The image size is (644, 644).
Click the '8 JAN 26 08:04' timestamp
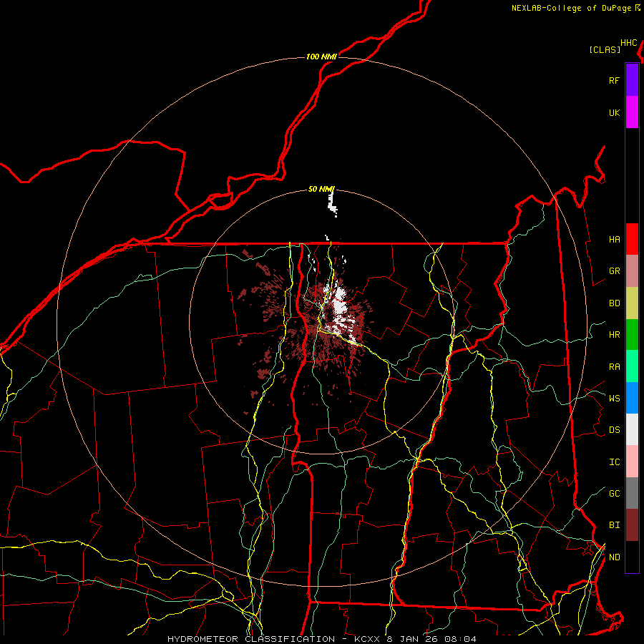point(431,639)
